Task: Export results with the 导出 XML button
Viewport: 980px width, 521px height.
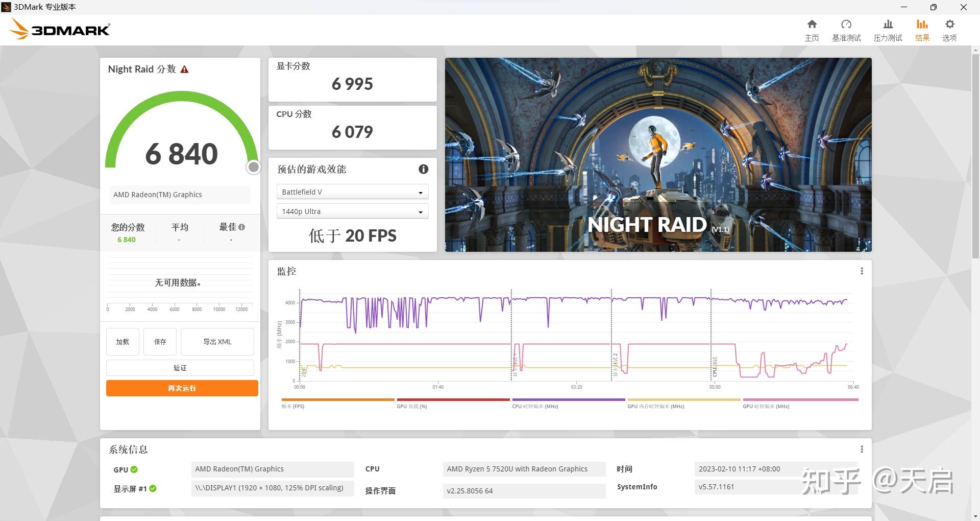Action: (x=217, y=341)
